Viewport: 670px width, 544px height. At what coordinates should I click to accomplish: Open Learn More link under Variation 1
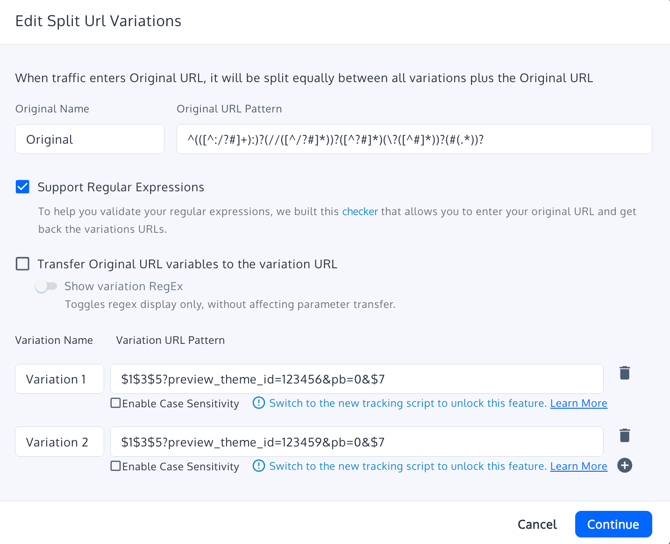point(578,403)
